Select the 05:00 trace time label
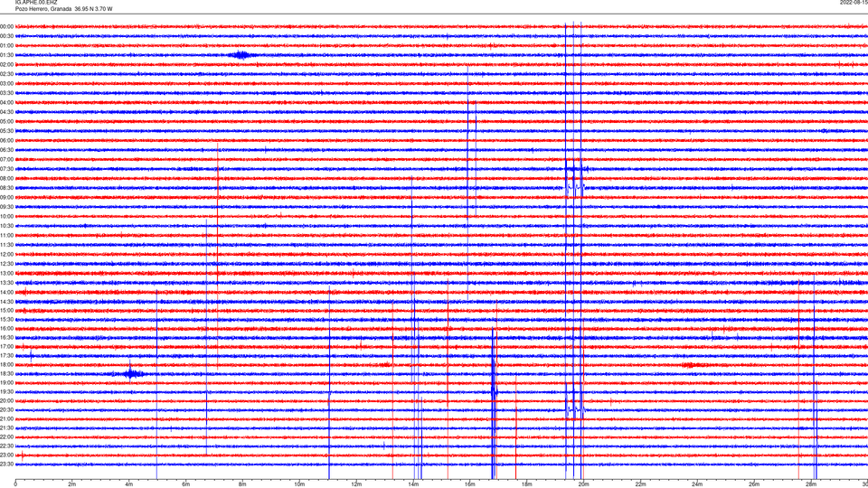Screen dimensions: 868x488 click(7, 122)
